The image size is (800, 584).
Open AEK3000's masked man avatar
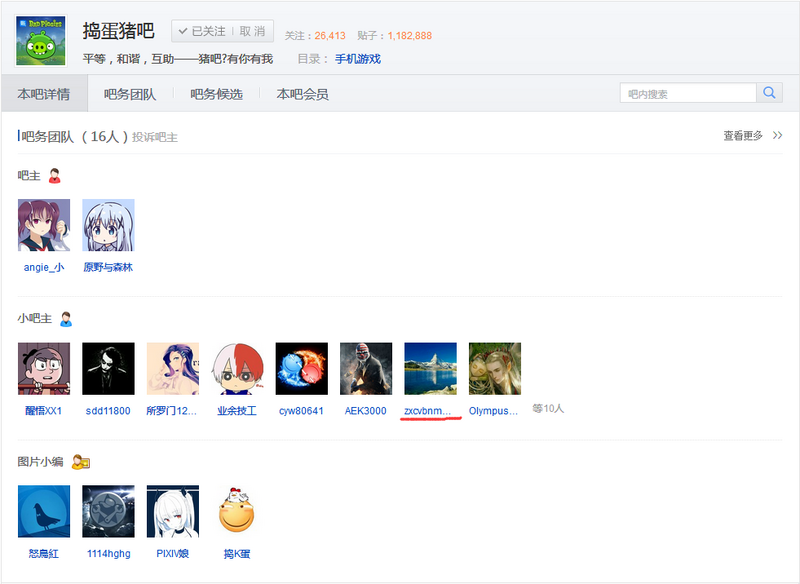pyautogui.click(x=366, y=368)
